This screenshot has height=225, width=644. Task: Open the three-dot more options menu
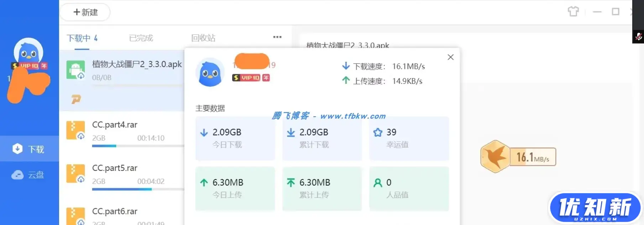[x=277, y=37]
